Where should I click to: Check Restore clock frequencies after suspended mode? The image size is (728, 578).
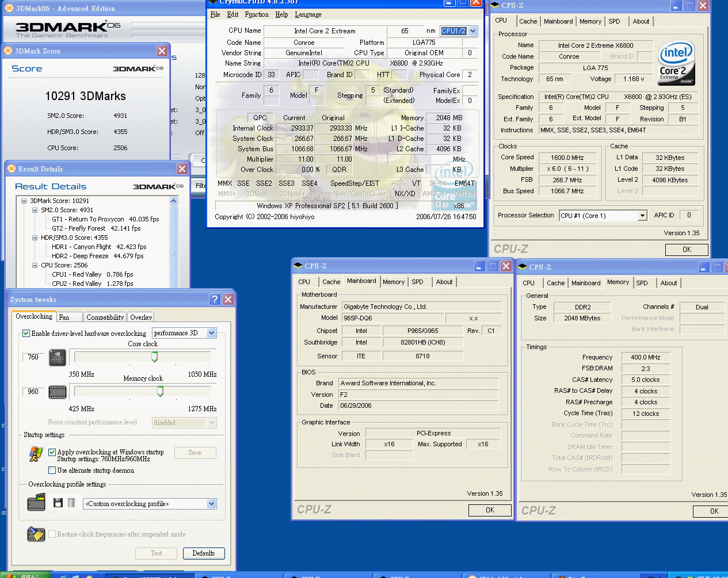tap(52, 534)
